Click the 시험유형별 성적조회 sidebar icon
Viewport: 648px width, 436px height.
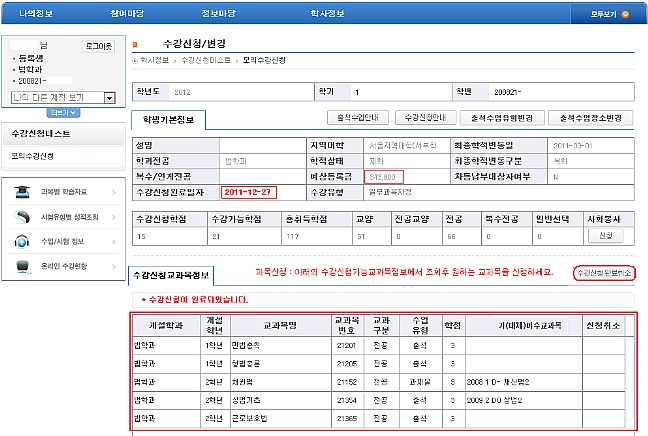(x=22, y=217)
